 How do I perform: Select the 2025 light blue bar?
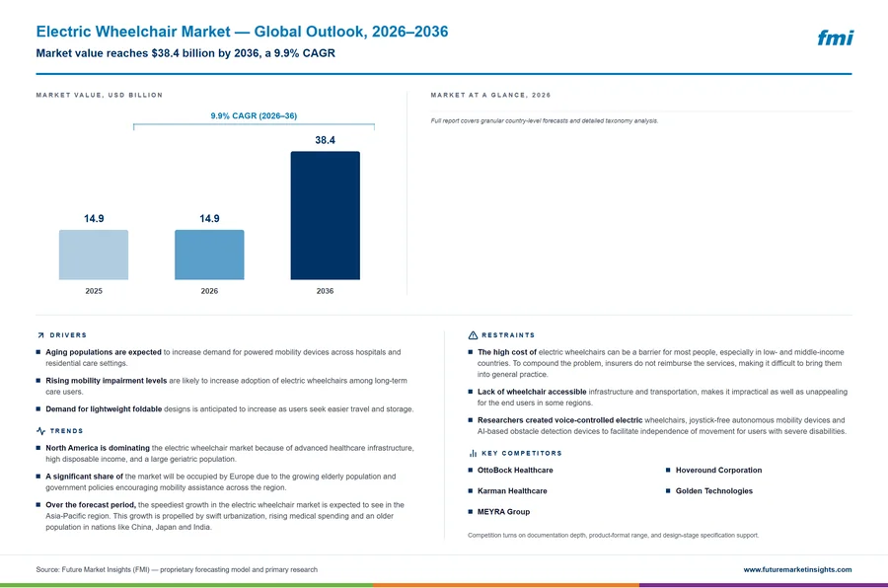click(94, 255)
